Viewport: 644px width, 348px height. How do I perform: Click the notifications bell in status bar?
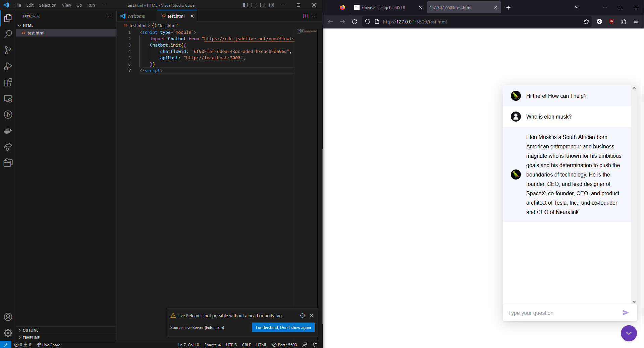pos(315,345)
